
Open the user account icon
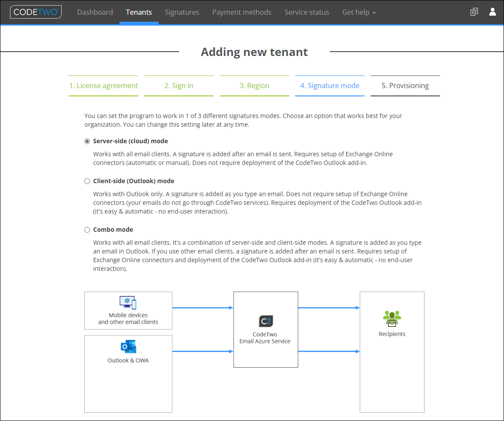[492, 12]
